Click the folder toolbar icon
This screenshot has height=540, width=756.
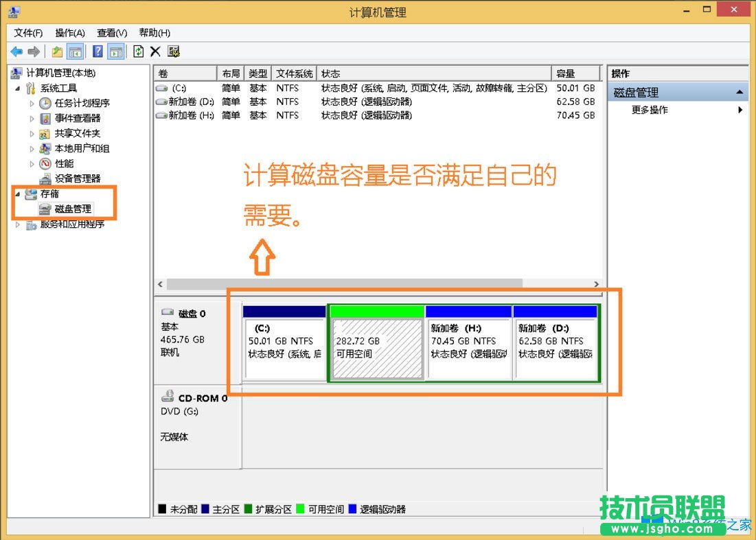(x=58, y=51)
